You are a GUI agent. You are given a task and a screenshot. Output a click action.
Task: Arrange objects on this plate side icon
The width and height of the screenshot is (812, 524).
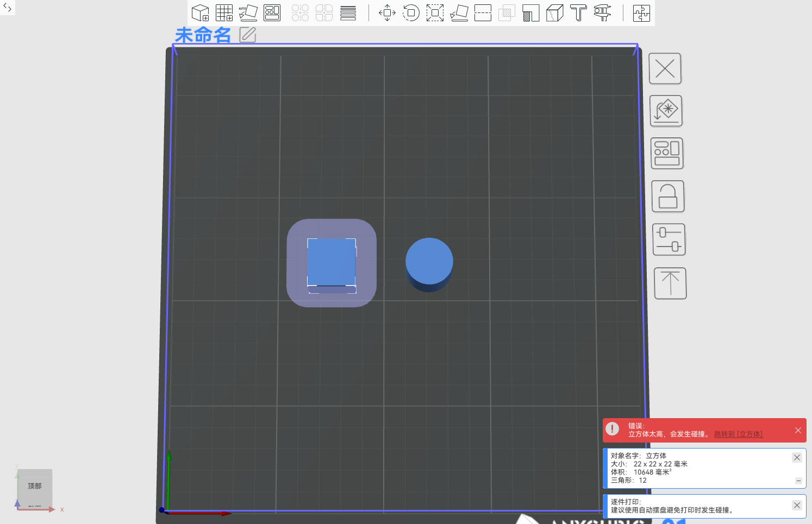point(667,153)
